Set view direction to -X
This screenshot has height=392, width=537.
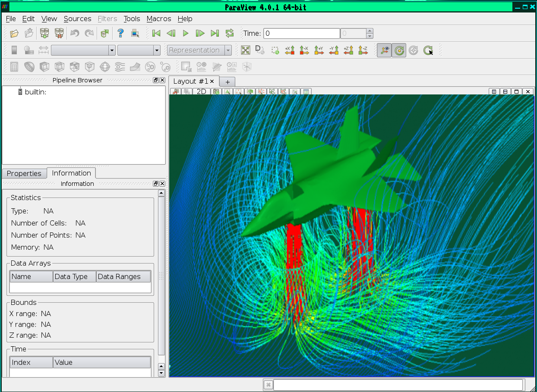304,50
